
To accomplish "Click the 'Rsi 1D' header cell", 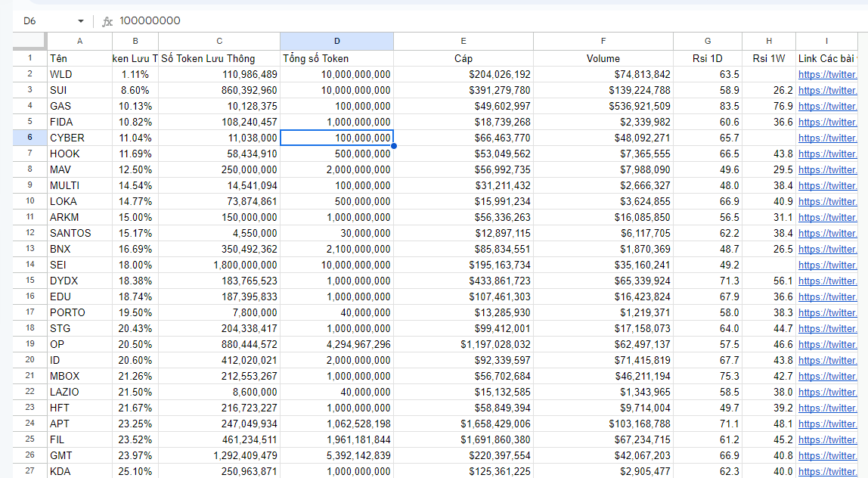I will 708,59.
